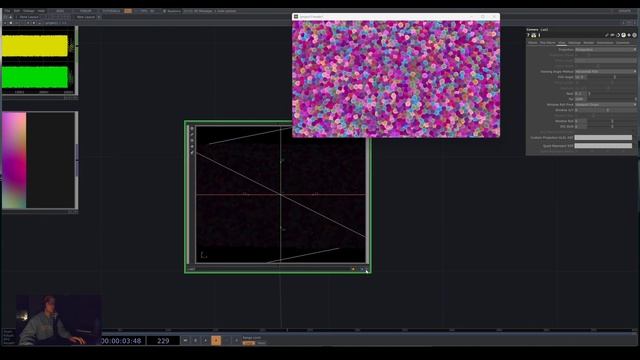Open operator info 'i' icon
This screenshot has height=360, width=640.
pyautogui.click(x=539, y=35)
